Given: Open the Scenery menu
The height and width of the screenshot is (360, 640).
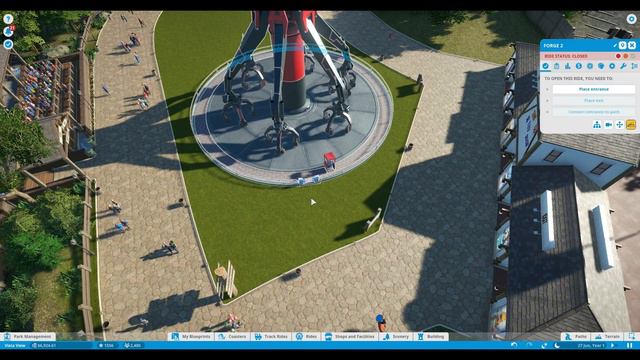Looking at the screenshot, I should 396,337.
